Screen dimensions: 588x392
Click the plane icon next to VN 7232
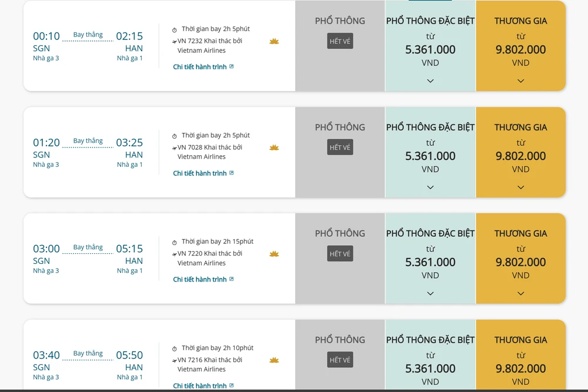pyautogui.click(x=174, y=42)
